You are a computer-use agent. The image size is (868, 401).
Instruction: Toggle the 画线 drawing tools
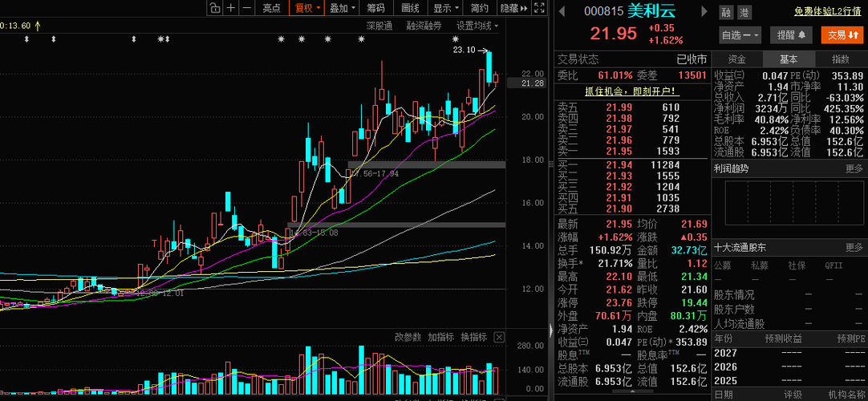coord(410,8)
